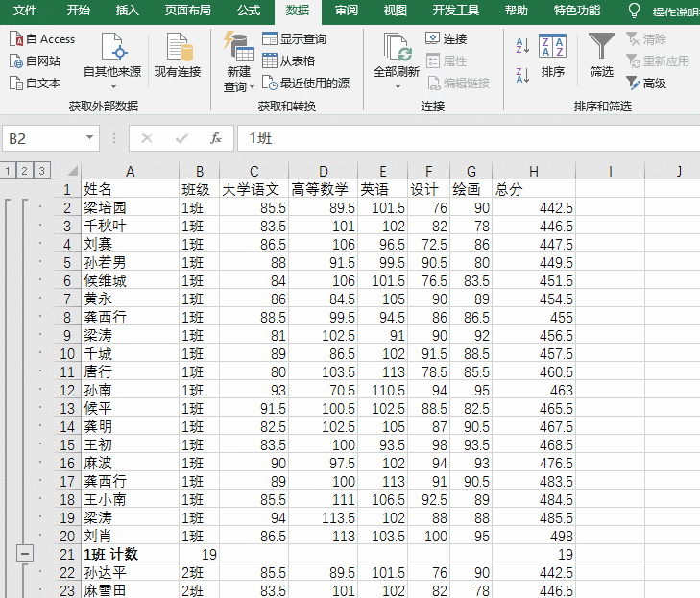Toggle the 筛选 filter
Image resolution: width=700 pixels, height=598 pixels.
click(x=601, y=56)
